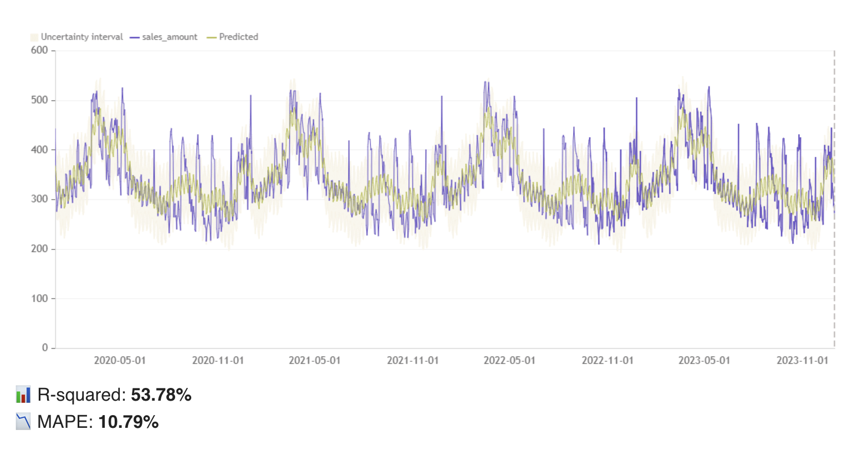Toggle the Uncertainty interval series label
Image resolution: width=868 pixels, height=450 pixels.
point(82,37)
